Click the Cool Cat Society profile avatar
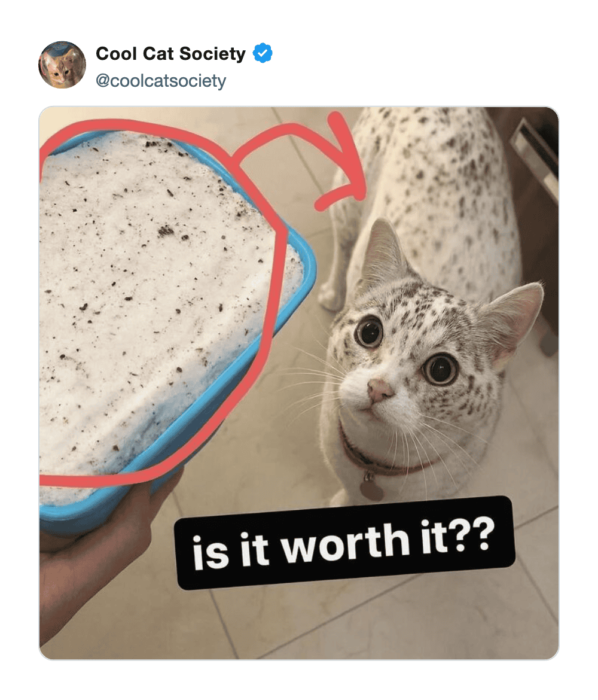 [x=62, y=65]
